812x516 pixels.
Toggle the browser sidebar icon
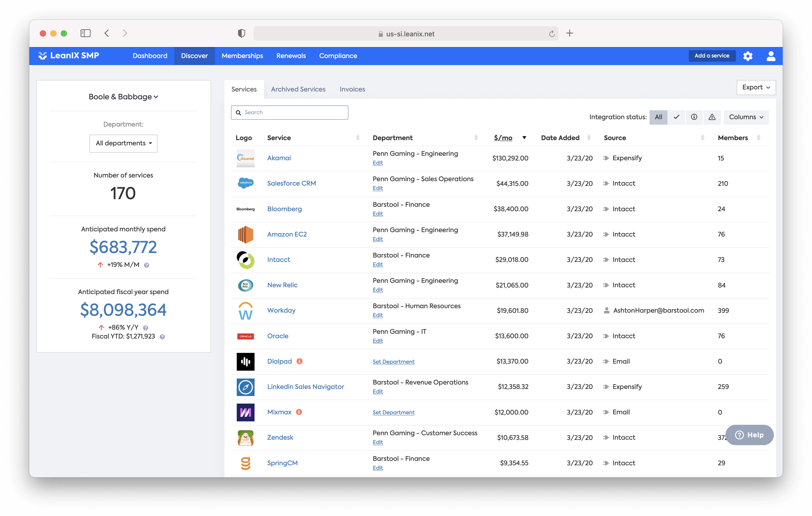coord(86,33)
